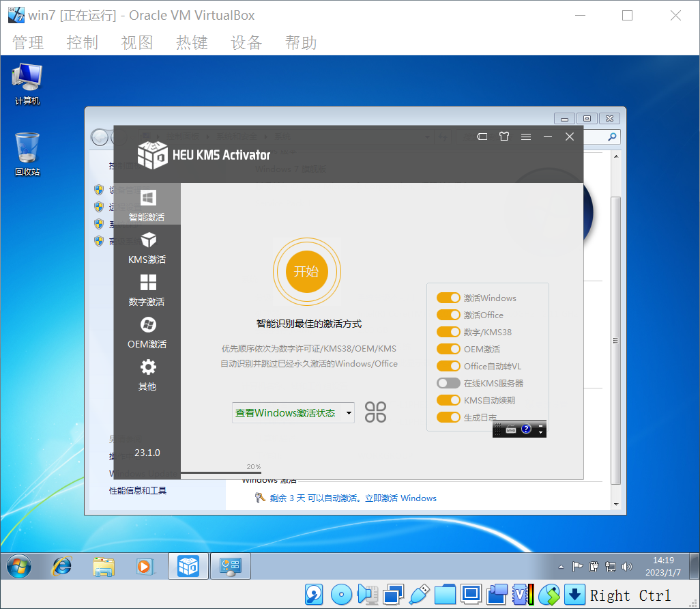Open Windows Media Player from taskbar
The height and width of the screenshot is (609, 700).
coord(145,567)
